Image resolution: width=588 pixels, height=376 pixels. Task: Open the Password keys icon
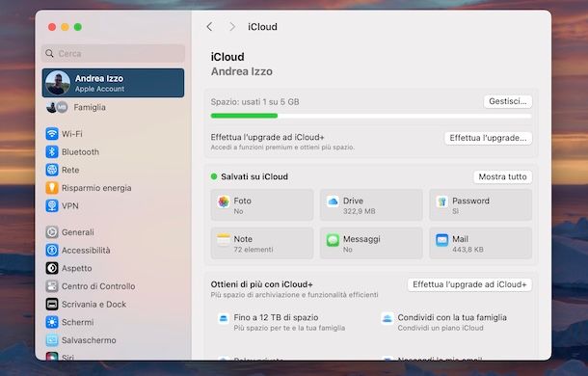[x=442, y=201]
